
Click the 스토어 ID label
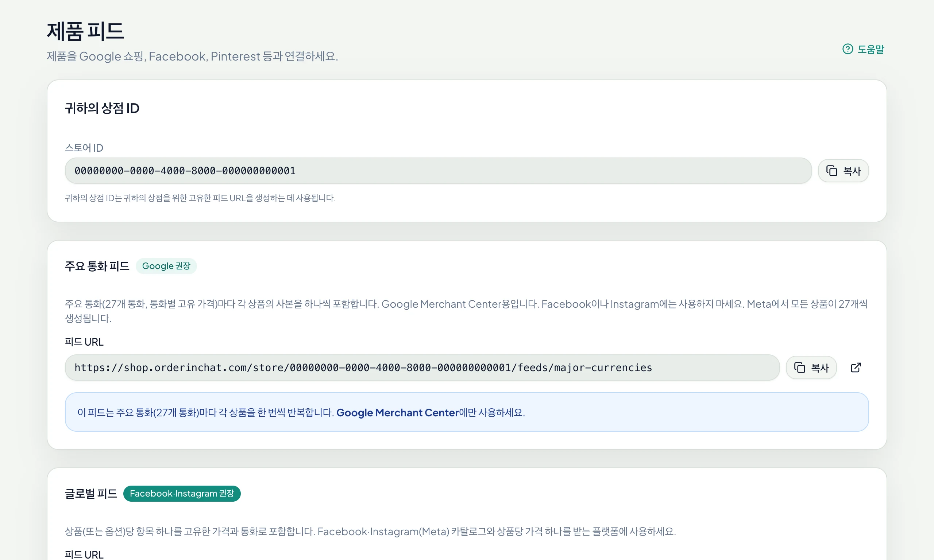point(84,148)
